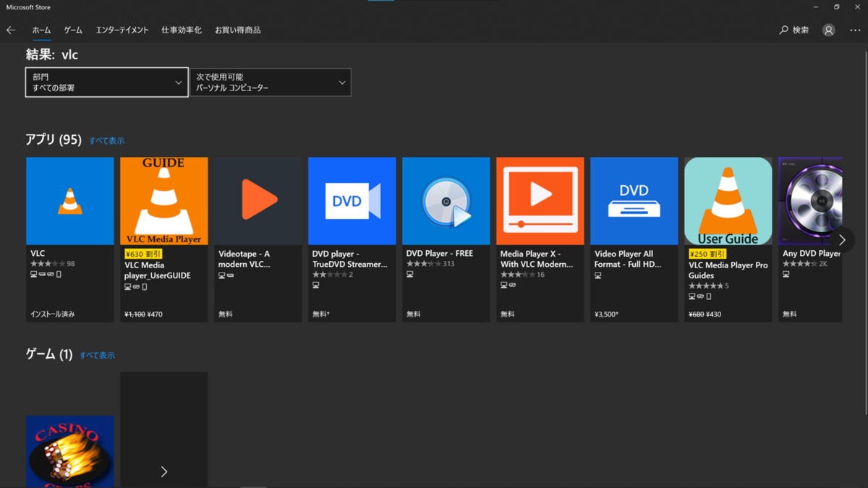Viewport: 868px width, 488px height.
Task: Open VLC Media Player Pro Guides tile image
Action: tap(728, 201)
